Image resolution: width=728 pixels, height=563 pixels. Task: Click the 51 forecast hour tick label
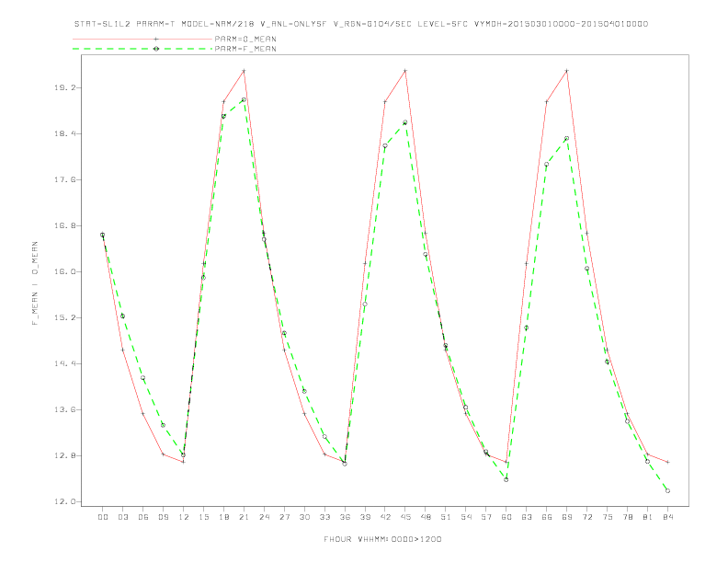coord(446,517)
